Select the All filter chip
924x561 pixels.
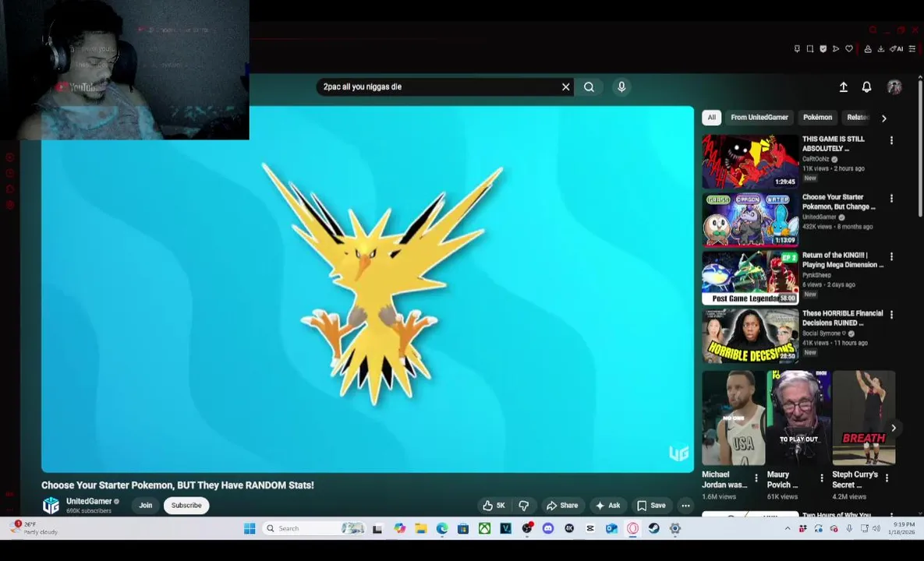[711, 117]
